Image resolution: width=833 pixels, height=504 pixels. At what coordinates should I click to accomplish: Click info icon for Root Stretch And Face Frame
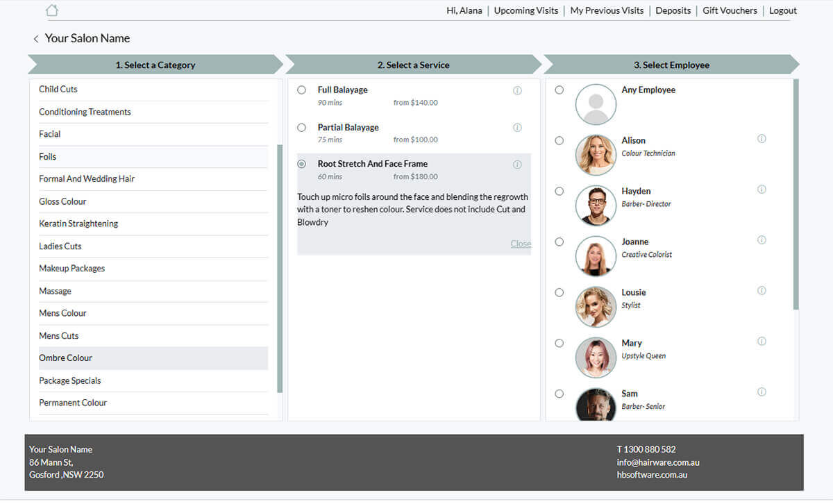pyautogui.click(x=517, y=165)
